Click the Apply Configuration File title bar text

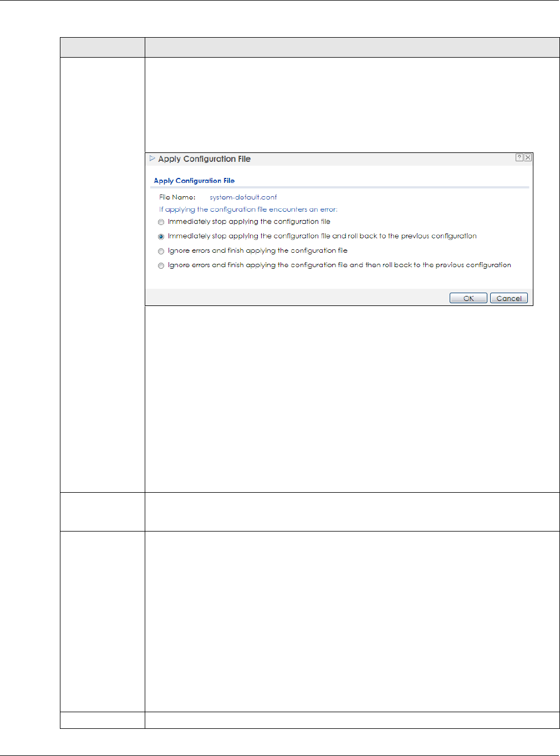point(204,159)
